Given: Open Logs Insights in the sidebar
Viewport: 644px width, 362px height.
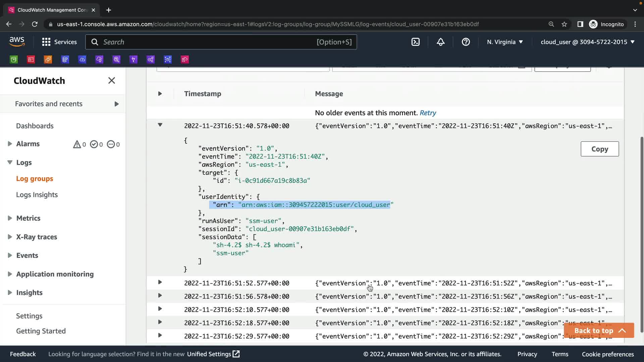Looking at the screenshot, I should 37,195.
